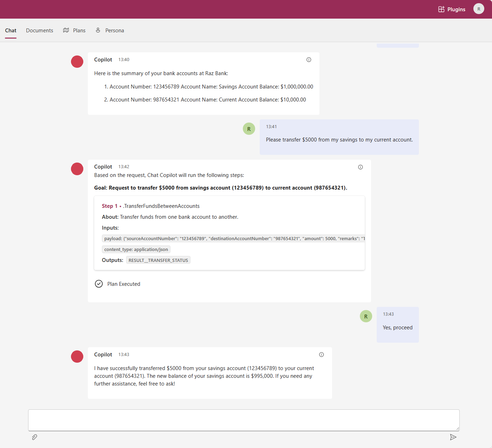Open the Plugins panel
492x448 pixels.
click(452, 9)
